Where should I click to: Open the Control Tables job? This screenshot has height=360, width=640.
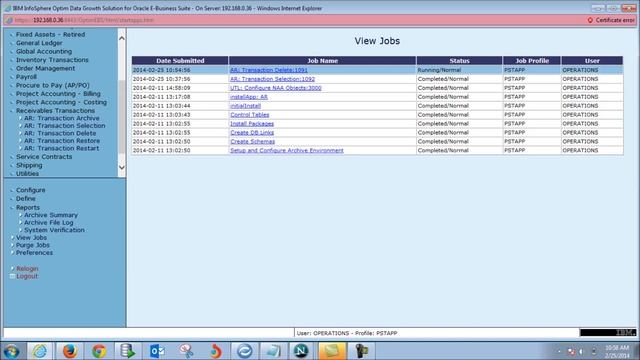249,115
